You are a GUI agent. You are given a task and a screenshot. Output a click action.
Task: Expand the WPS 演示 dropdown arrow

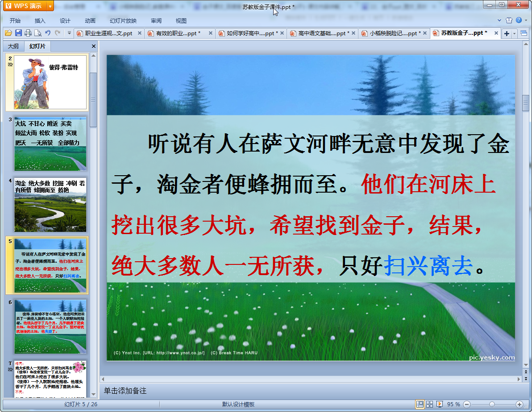(50, 6)
